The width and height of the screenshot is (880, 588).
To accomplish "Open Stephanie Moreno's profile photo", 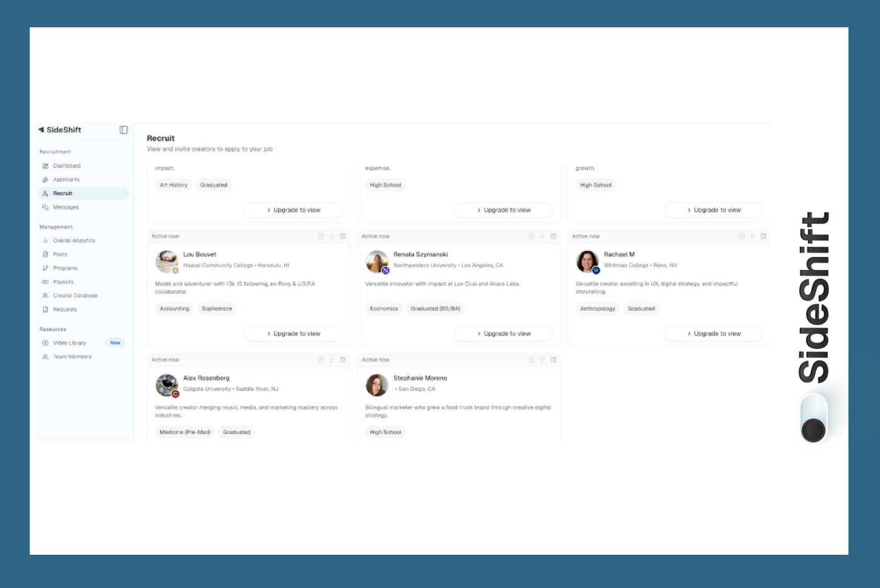I will coord(377,385).
